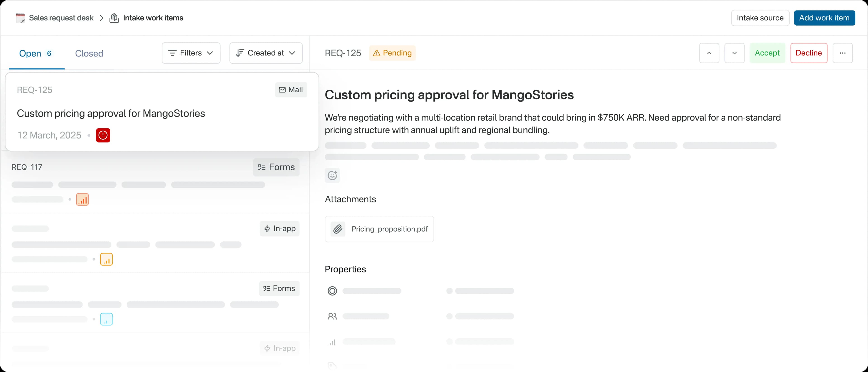This screenshot has height=372, width=868.
Task: Click the yellow medium priority bar icon
Action: (x=106, y=259)
